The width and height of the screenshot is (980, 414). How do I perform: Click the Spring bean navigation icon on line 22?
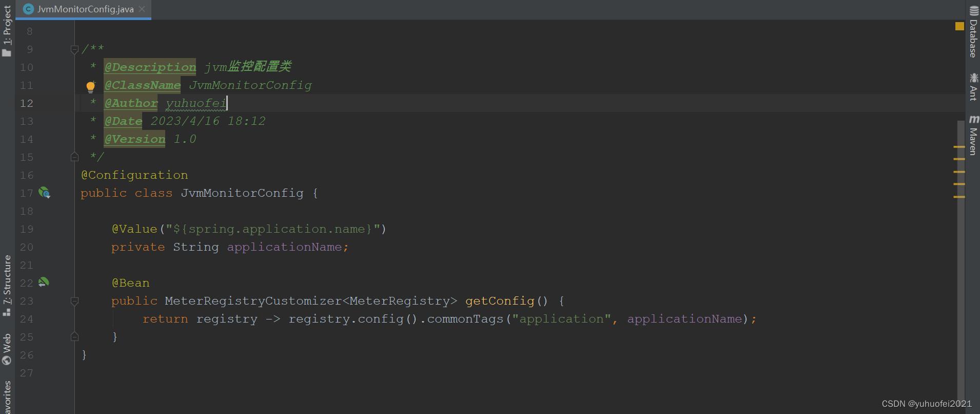(44, 282)
